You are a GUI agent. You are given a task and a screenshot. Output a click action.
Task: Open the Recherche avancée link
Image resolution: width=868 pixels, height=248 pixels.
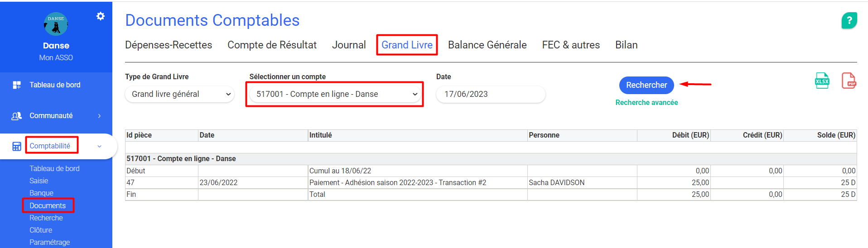(646, 103)
